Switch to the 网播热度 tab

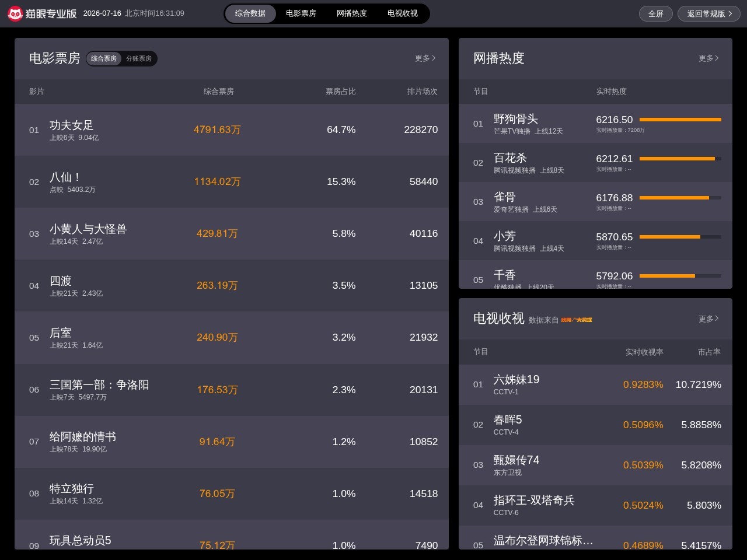click(x=352, y=13)
